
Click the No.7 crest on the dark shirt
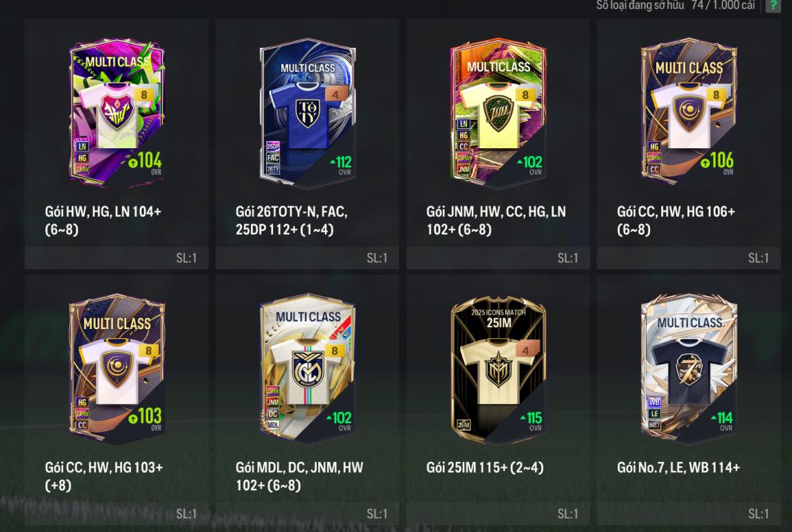point(689,370)
